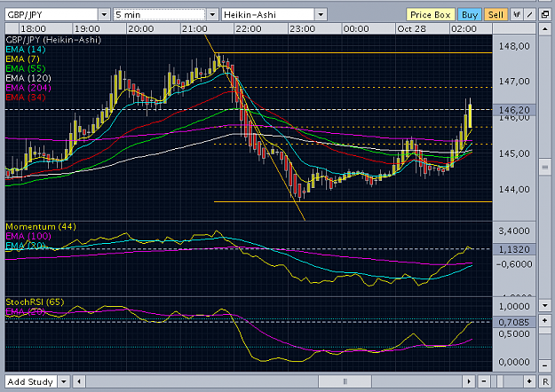Screen dimensions: 555x392
Task: Click the vertical scroll down arrow
Action: coord(544,305)
